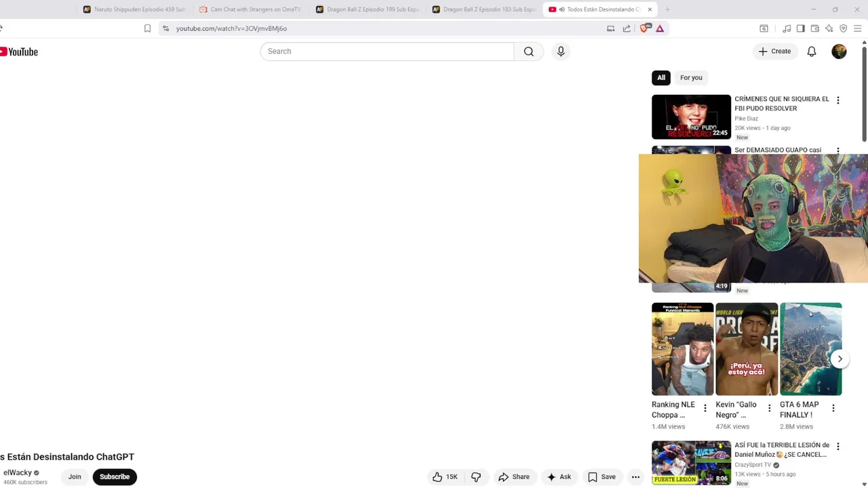Click Pike Diaz channel name
Viewport: 868px width, 488px height.
click(x=747, y=119)
